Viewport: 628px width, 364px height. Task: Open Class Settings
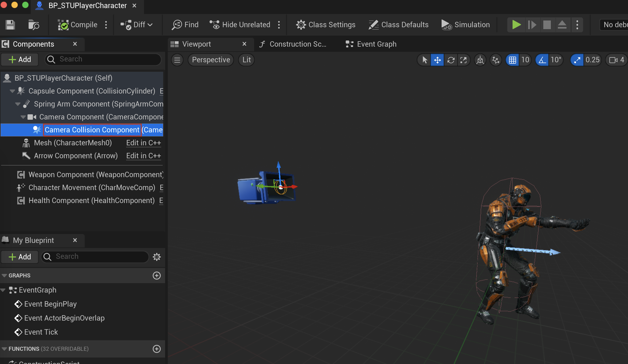pyautogui.click(x=326, y=25)
